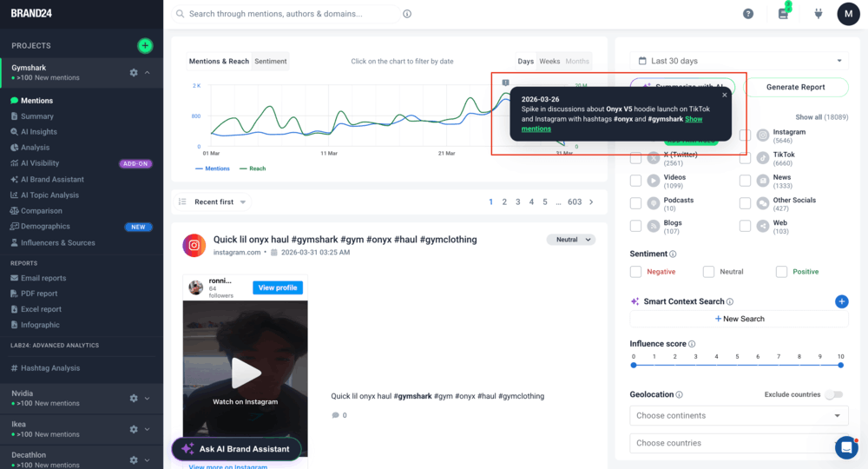Open Ask AI Brand Assistant button

(x=236, y=449)
